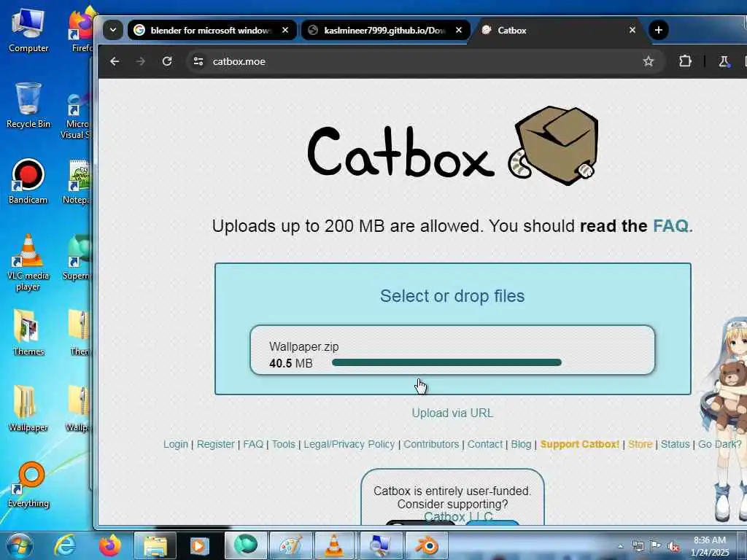Switch to Supermium browser taskbar button
Screen dimensions: 747x560
[245, 545]
